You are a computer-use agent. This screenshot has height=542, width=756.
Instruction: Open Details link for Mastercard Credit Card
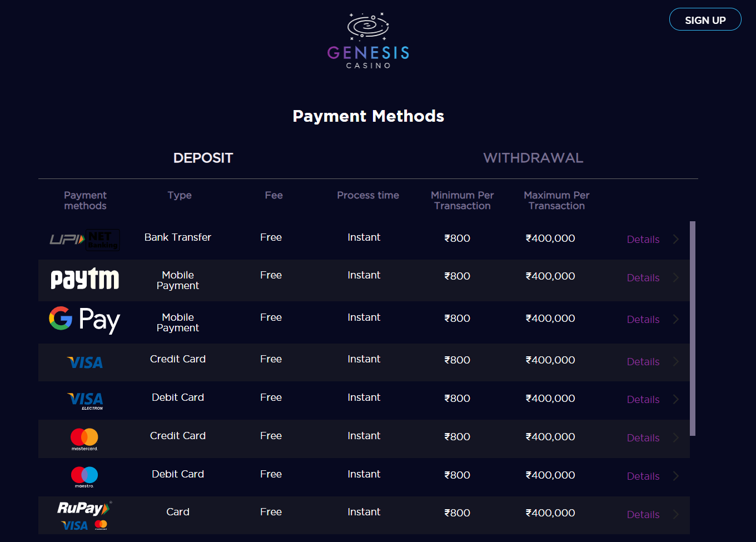pyautogui.click(x=643, y=438)
